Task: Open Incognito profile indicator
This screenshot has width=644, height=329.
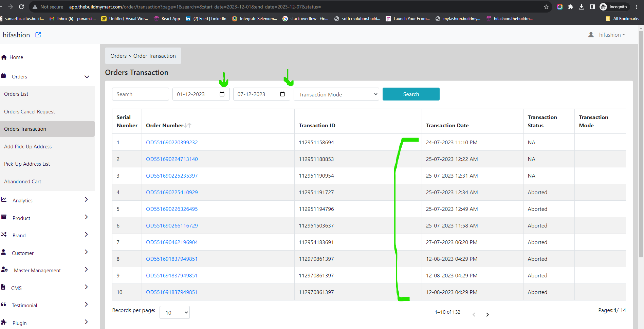Action: pos(614,7)
